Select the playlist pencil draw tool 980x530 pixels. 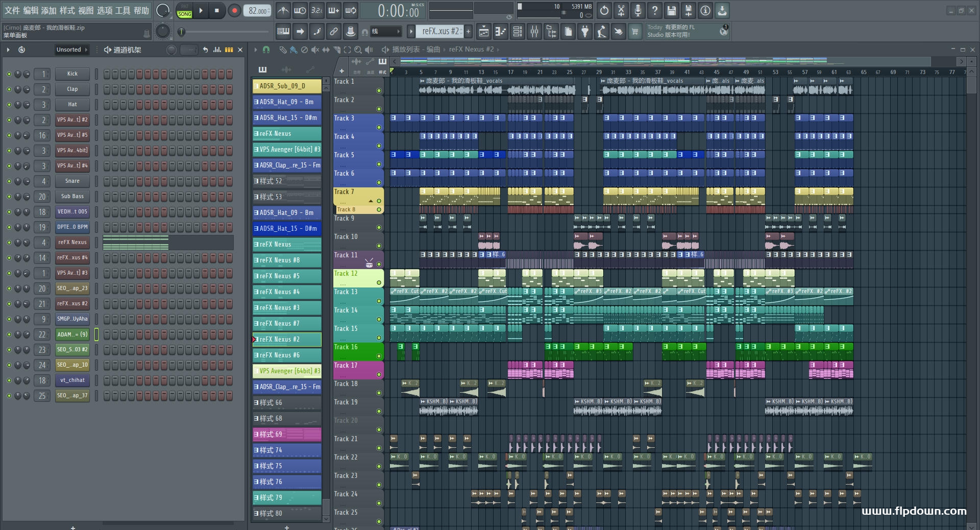283,50
